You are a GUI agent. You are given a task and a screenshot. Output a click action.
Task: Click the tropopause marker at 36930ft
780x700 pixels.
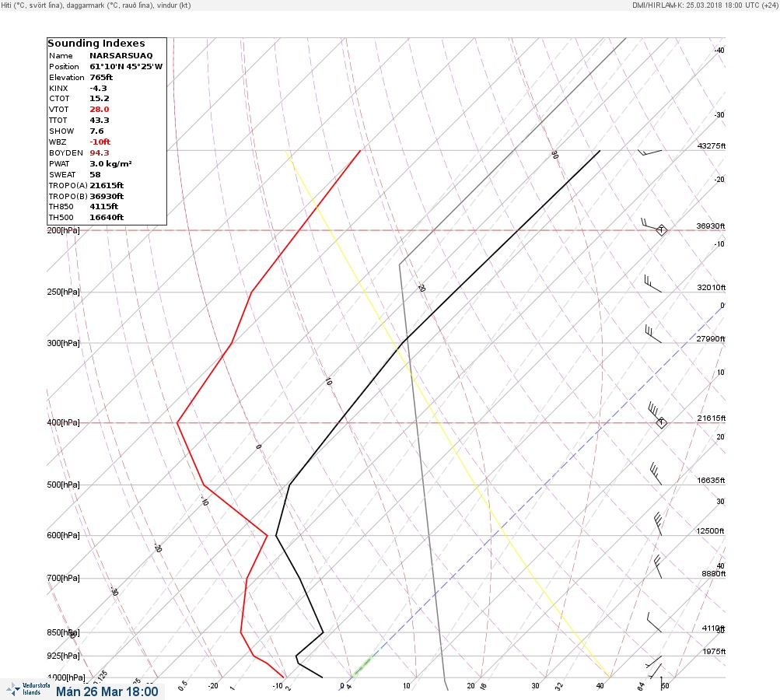pyautogui.click(x=661, y=230)
